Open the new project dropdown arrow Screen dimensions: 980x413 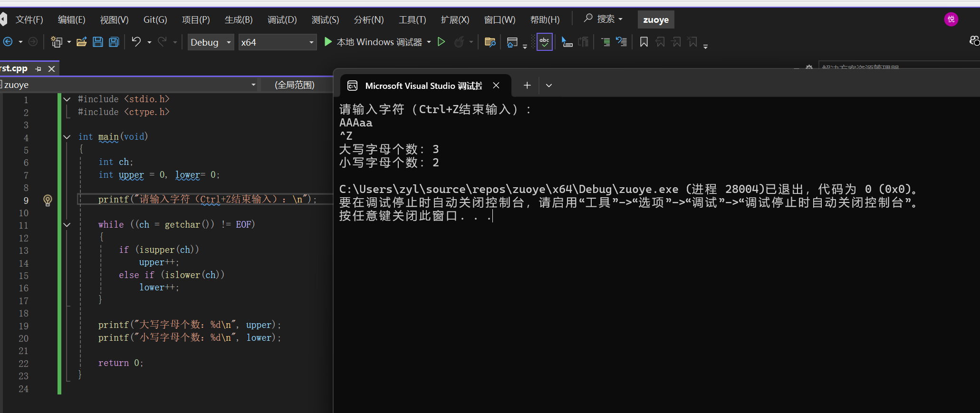point(69,42)
